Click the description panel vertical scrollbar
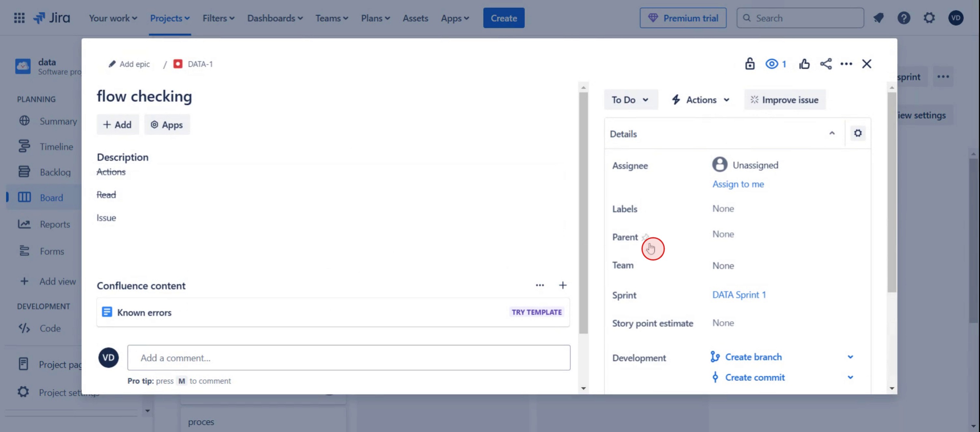980x432 pixels. click(x=583, y=213)
